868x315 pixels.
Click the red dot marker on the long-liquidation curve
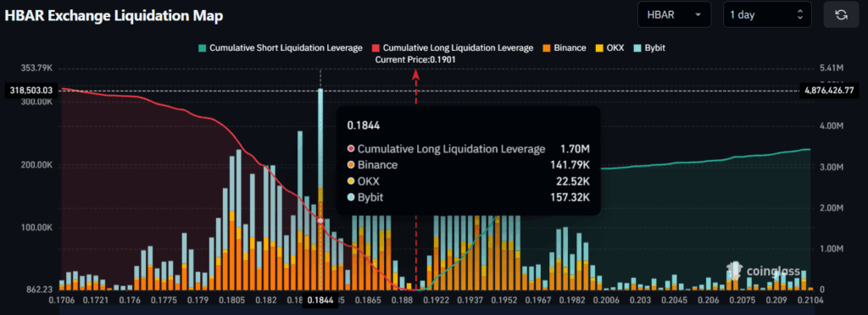(320, 220)
